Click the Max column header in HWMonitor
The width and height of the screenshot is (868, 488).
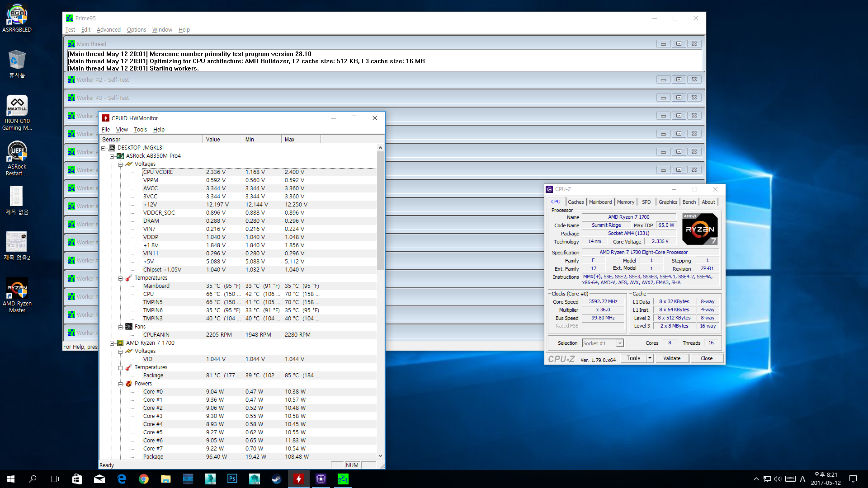pos(301,140)
